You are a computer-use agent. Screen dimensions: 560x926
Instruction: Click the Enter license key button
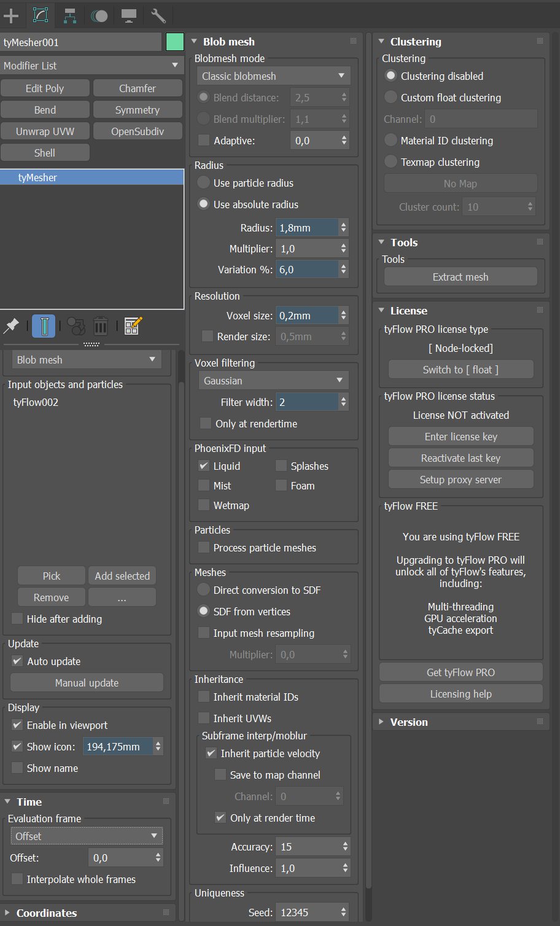[x=461, y=437]
